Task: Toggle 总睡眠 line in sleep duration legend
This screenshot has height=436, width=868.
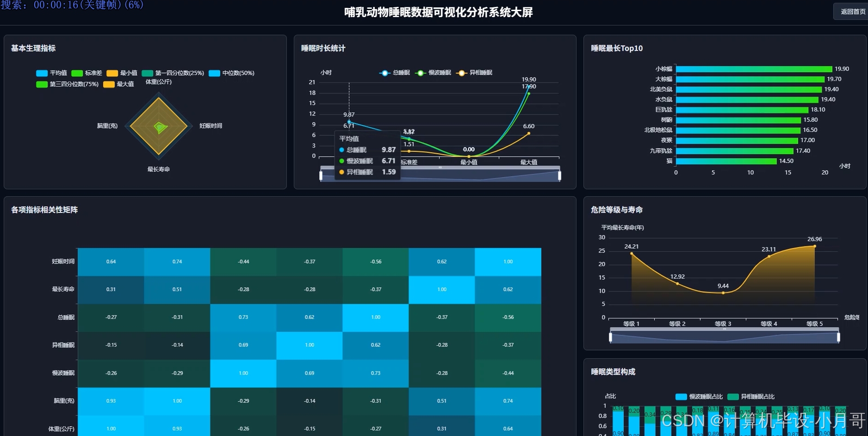Action: point(395,73)
